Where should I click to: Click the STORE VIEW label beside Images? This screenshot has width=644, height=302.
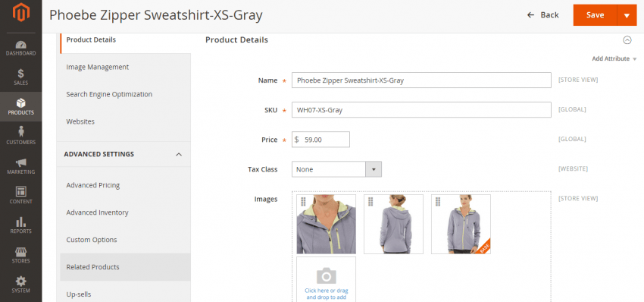[578, 198]
